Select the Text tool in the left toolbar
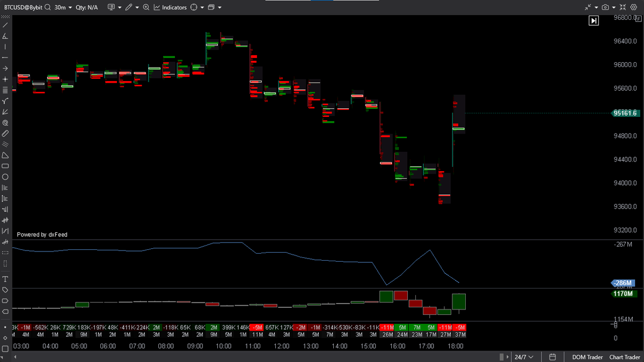Viewport: 644px width, 362px height. [x=5, y=279]
